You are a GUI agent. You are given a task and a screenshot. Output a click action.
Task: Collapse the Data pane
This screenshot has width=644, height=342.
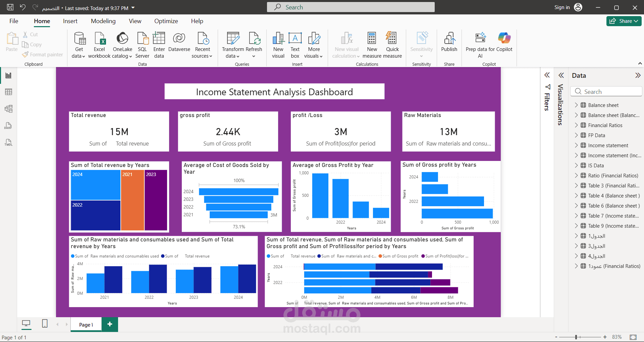point(638,75)
